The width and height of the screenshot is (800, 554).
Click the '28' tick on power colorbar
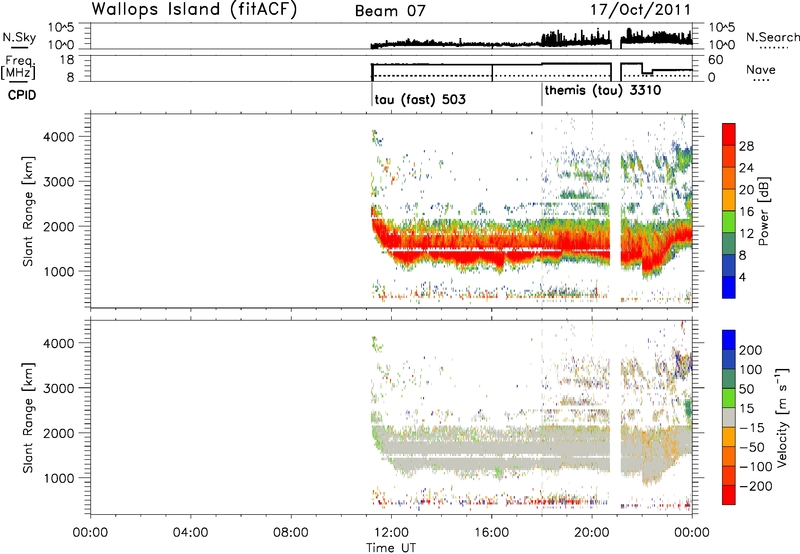746,146
